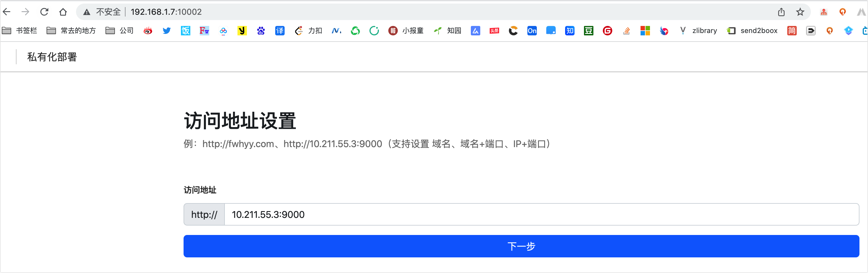
Task: Focus the 访问地址 input field
Action: 542,214
